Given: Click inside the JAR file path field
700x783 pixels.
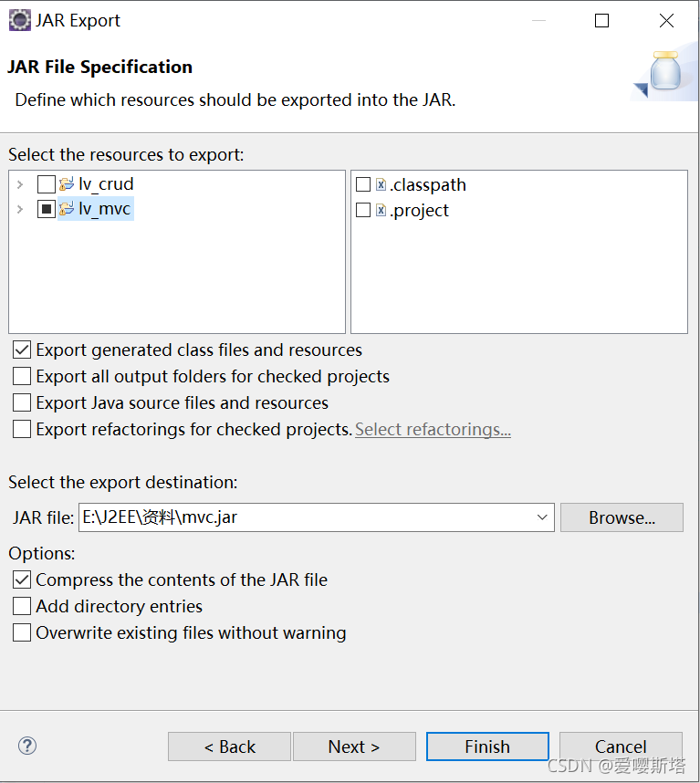Looking at the screenshot, I should [x=306, y=517].
